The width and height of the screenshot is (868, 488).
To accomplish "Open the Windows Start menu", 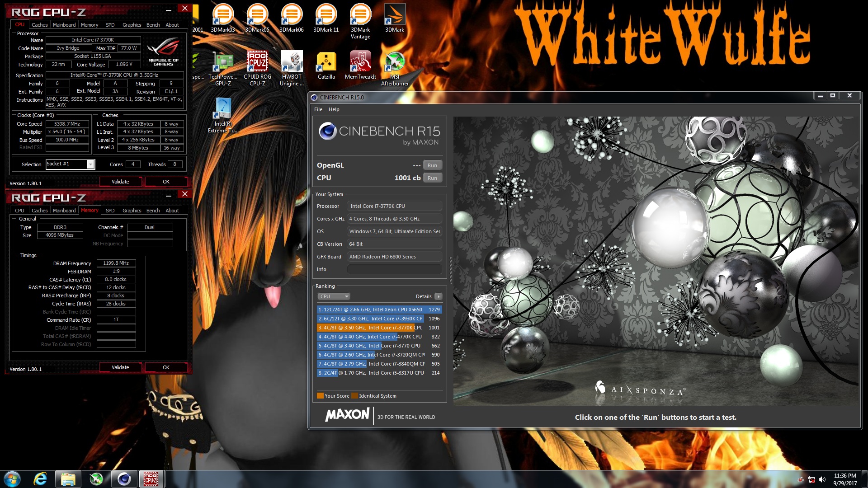I will pos(12,479).
